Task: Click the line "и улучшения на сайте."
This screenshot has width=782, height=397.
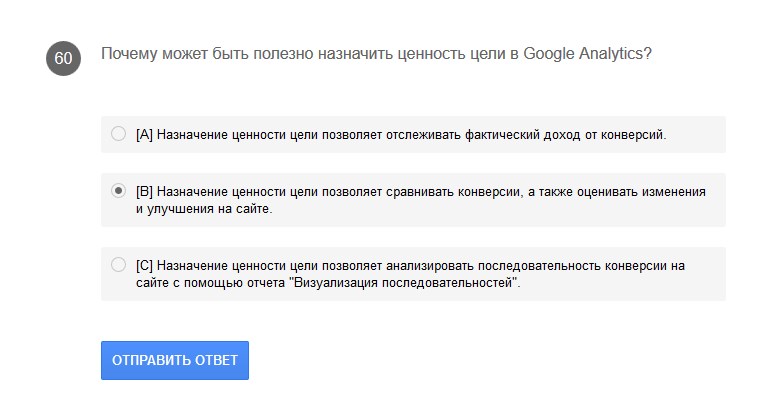Action: tap(204, 208)
